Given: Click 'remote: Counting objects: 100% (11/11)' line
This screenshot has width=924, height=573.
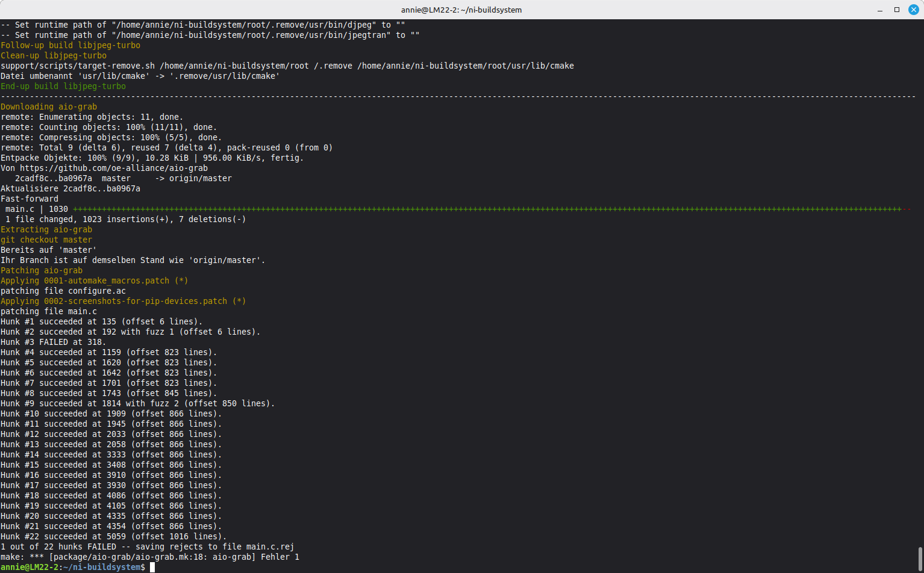Looking at the screenshot, I should [109, 127].
